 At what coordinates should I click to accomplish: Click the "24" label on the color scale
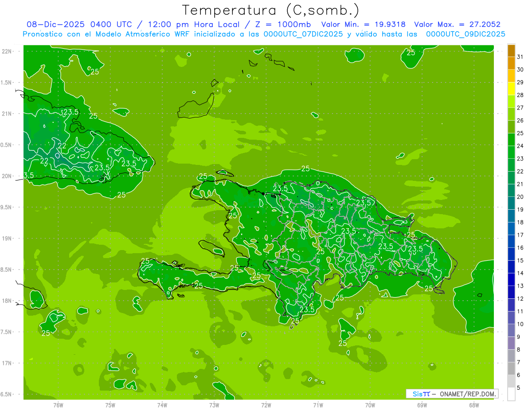pos(520,146)
